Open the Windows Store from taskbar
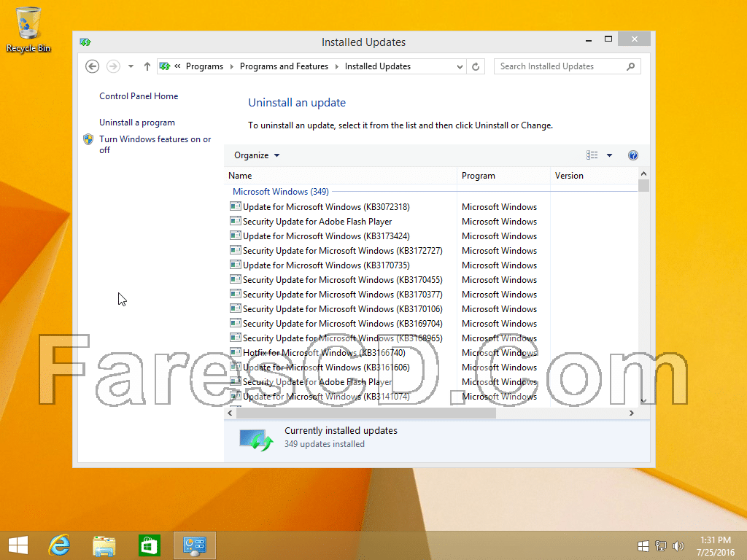The image size is (747, 560). (149, 545)
